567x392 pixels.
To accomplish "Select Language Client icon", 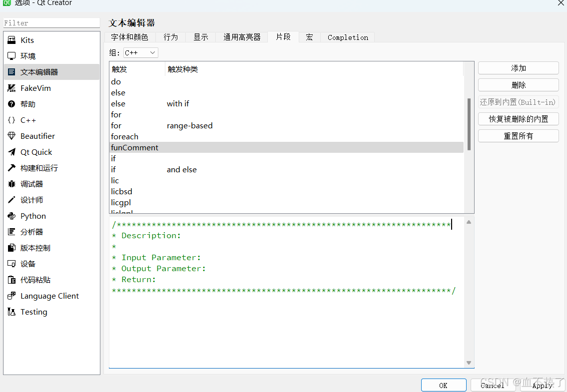I will point(11,296).
